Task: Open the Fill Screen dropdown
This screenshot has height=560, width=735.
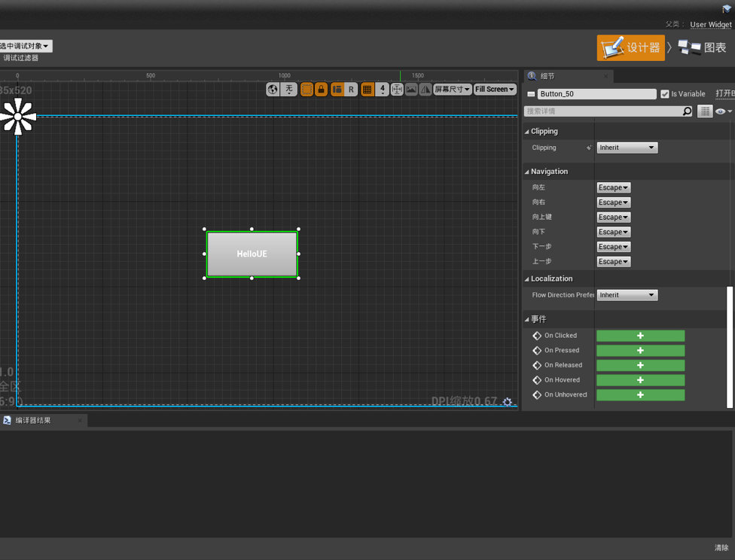Action: coord(494,89)
